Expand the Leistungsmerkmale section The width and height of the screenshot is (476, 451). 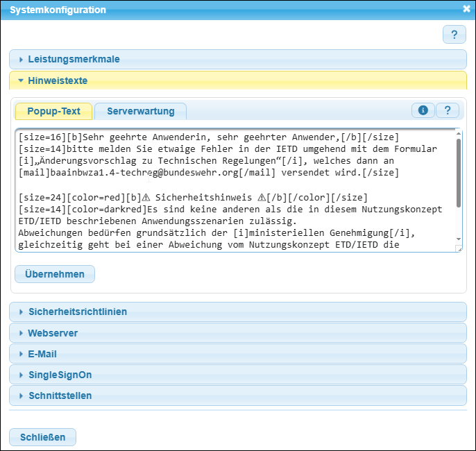74,60
